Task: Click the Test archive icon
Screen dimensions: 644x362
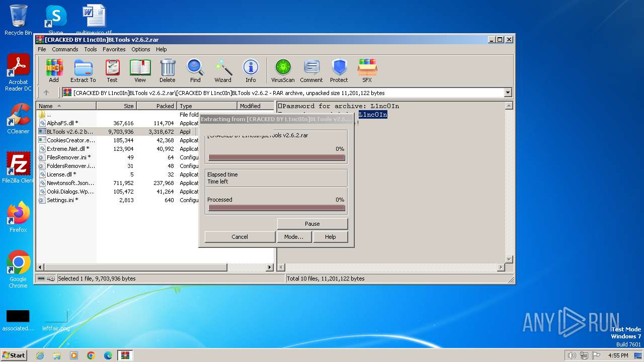Action: [x=112, y=71]
